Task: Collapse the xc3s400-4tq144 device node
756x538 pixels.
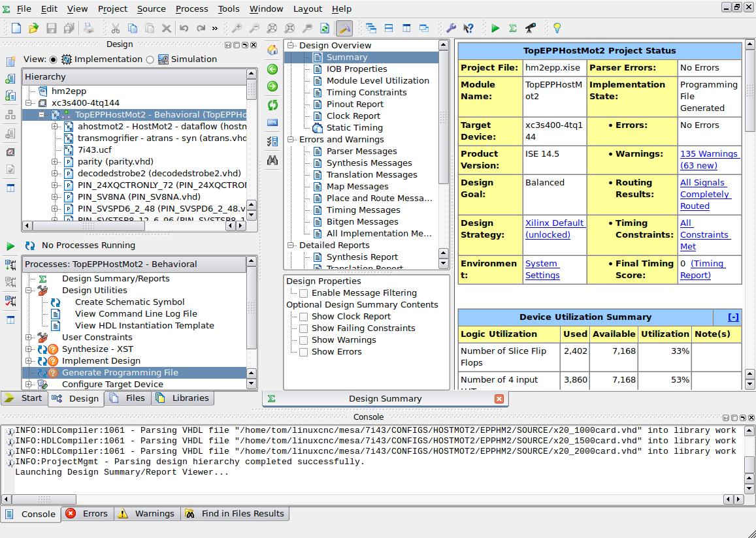Action: 29,103
